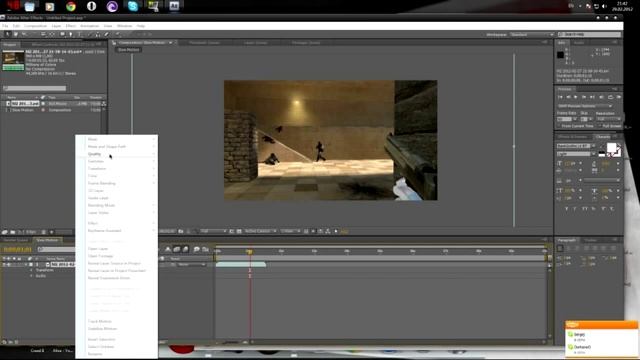640x360 pixels.
Task: Open the Window menu in menu bar
Action: pyautogui.click(x=124, y=26)
